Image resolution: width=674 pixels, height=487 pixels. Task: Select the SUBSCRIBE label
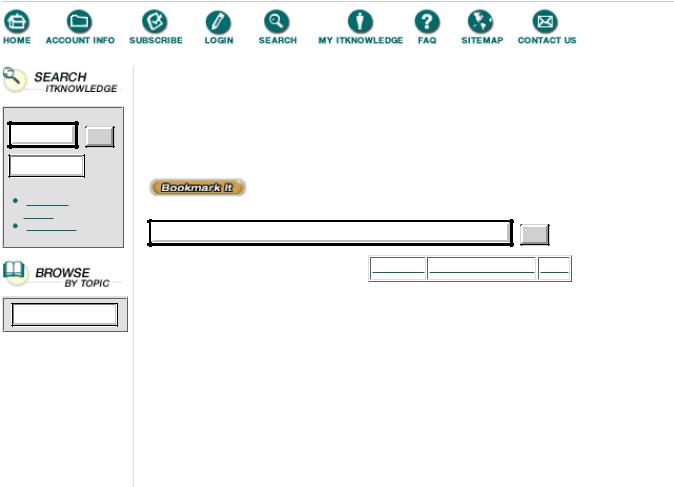point(156,40)
